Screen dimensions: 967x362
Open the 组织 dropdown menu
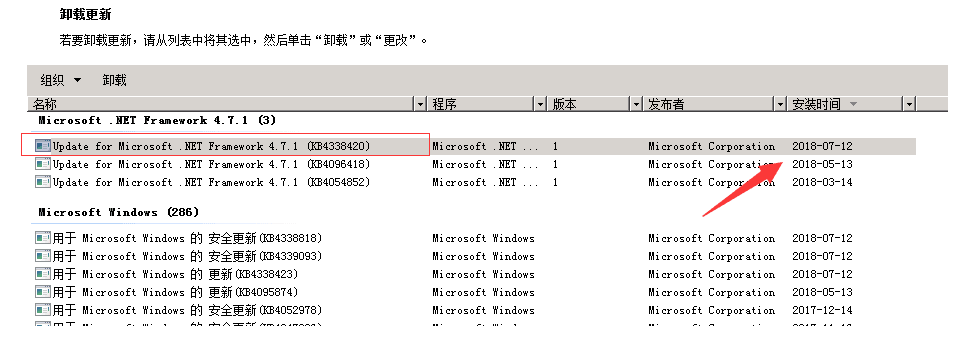coord(60,80)
